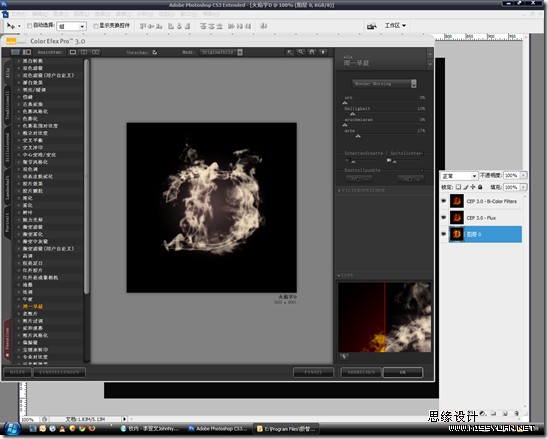Open the Traditionell filter category tab

point(7,106)
